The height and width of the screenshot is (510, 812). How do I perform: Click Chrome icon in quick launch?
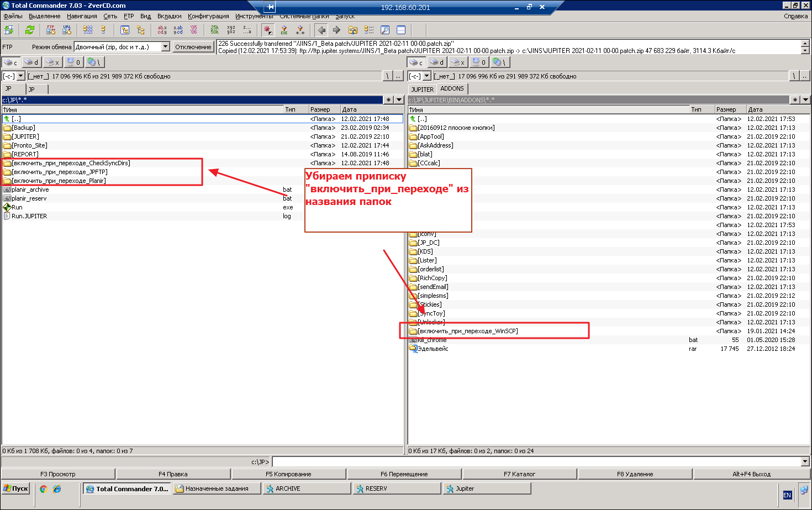(x=43, y=489)
